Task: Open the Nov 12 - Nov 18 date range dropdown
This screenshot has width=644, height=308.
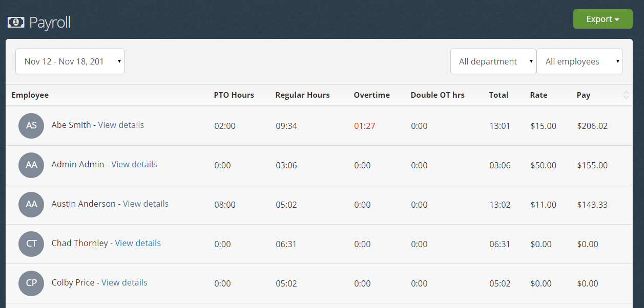Action: pos(70,61)
